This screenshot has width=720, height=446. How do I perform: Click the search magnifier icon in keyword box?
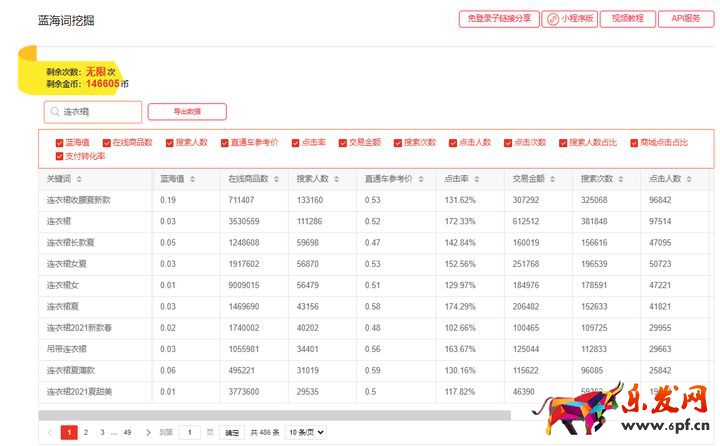click(x=55, y=112)
